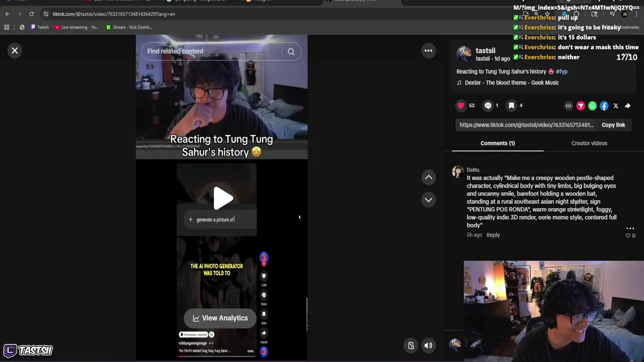This screenshot has width=644, height=362.
Task: Open Live streaming YouTube bookmark
Action: [76, 27]
